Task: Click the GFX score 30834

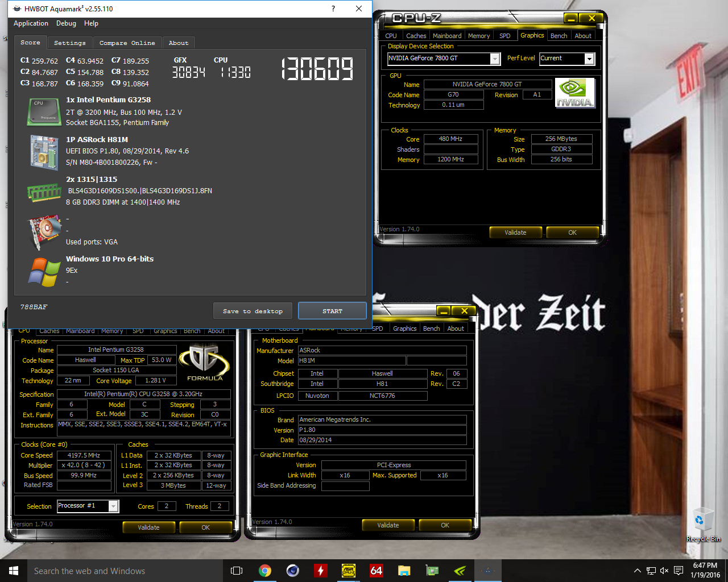Action: pos(189,72)
